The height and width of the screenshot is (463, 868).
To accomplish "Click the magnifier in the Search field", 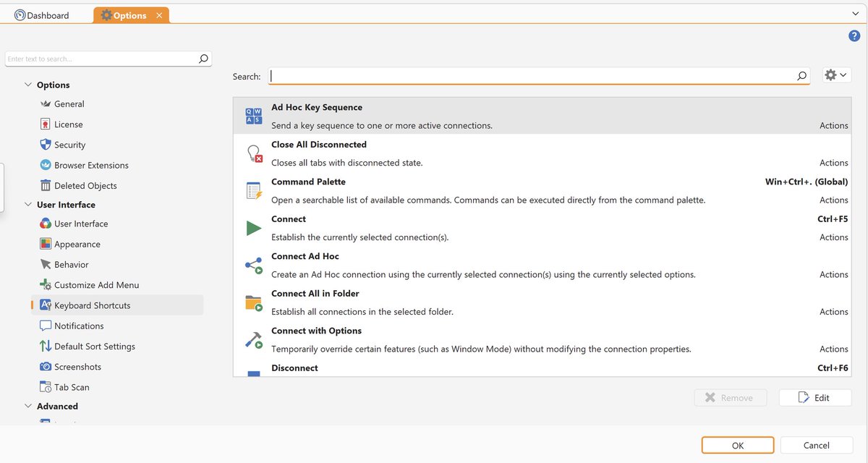I will [801, 76].
